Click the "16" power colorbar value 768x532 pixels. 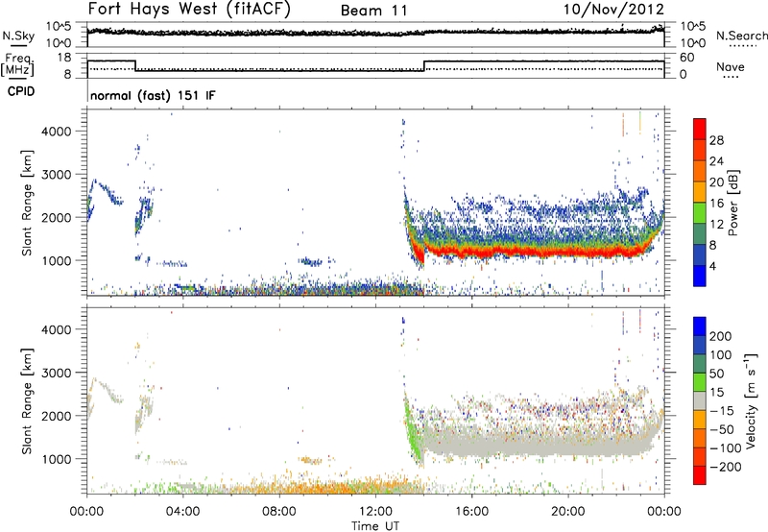[716, 204]
